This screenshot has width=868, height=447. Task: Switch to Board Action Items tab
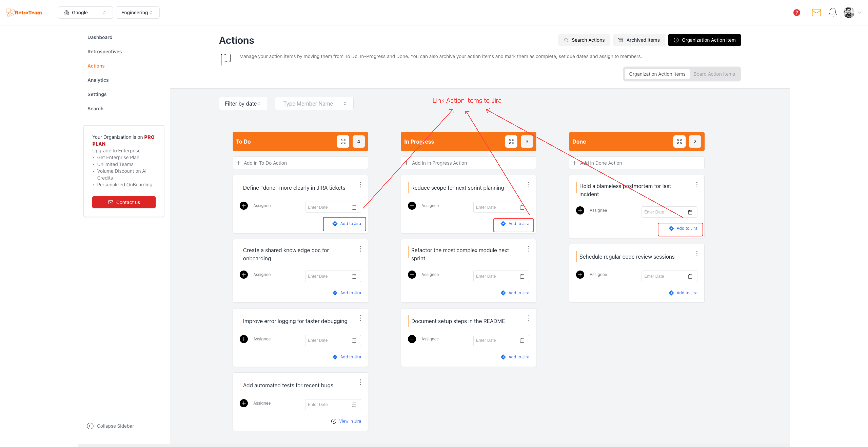(714, 74)
